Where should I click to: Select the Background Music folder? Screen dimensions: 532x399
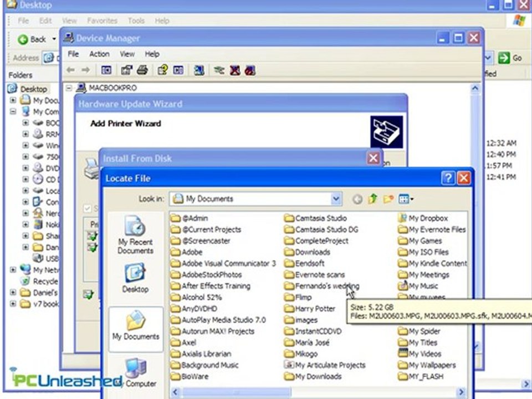click(x=204, y=365)
